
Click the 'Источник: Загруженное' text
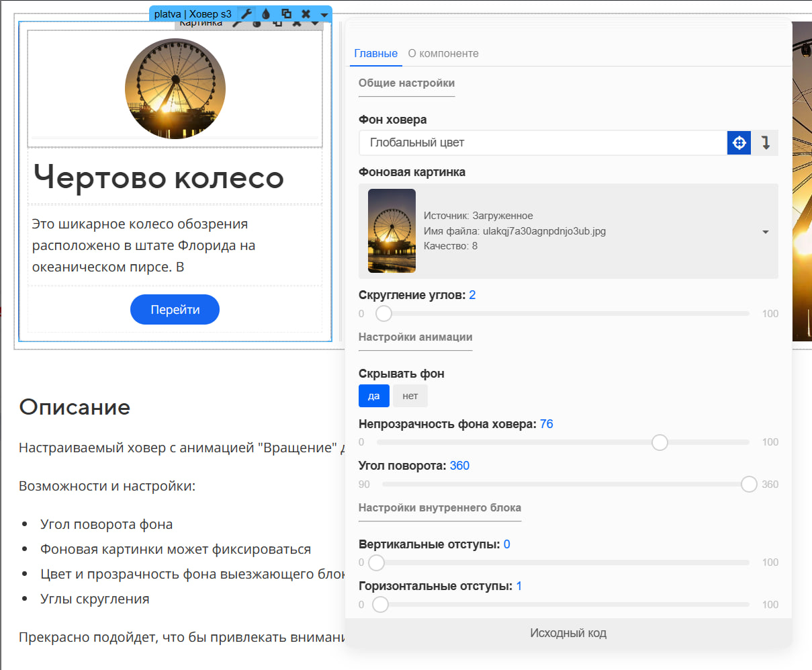click(x=478, y=216)
